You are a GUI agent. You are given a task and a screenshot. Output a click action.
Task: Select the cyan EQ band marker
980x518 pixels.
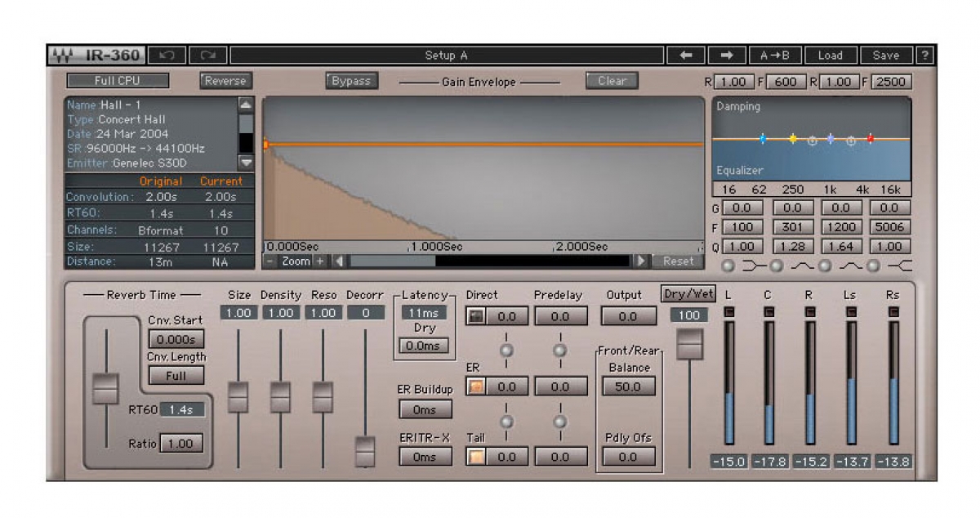(762, 139)
